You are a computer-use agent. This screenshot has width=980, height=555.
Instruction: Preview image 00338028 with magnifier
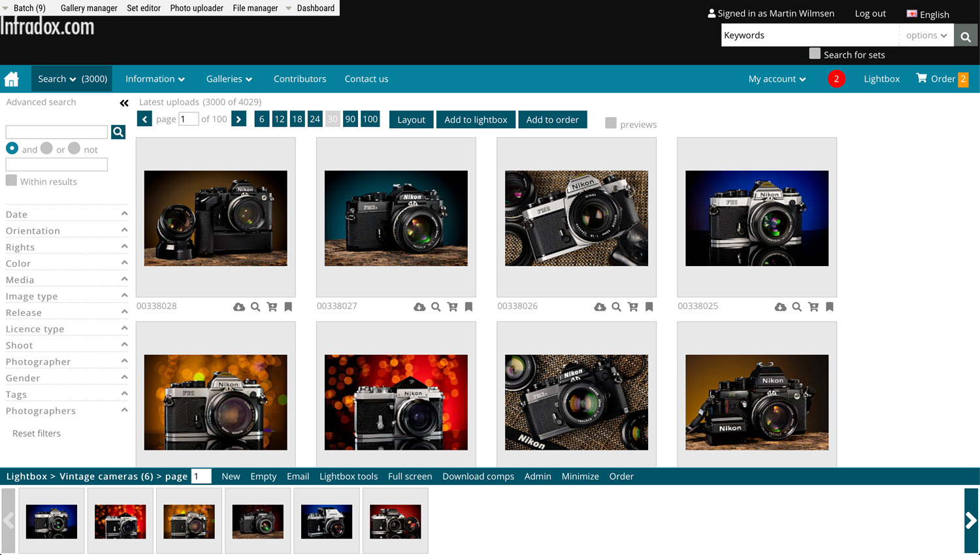[255, 307]
